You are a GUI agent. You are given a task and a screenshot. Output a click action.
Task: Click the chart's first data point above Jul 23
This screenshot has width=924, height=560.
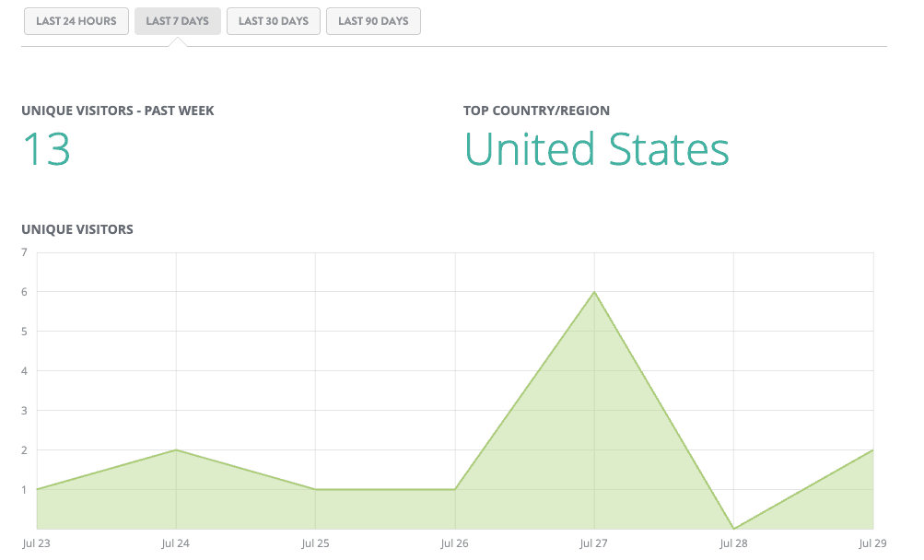37,489
